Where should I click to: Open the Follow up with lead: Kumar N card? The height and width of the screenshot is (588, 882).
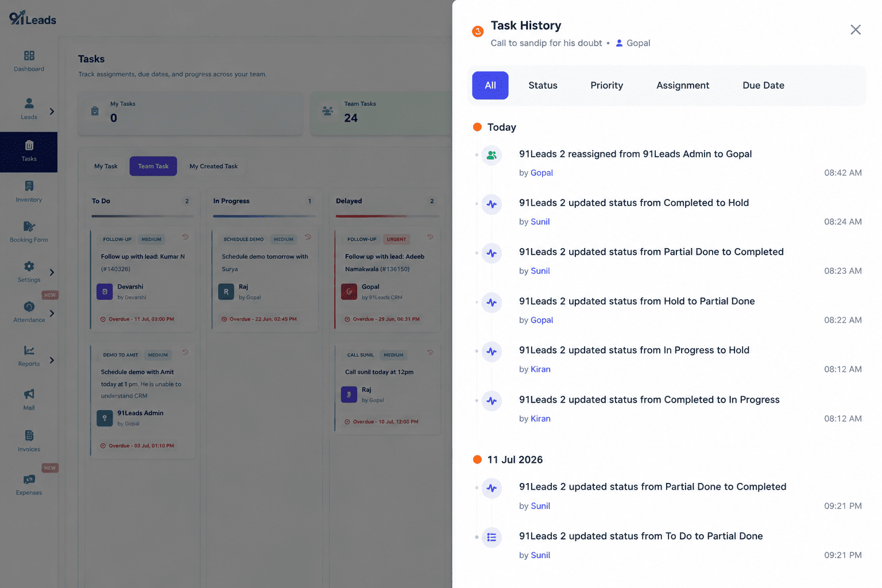143,281
